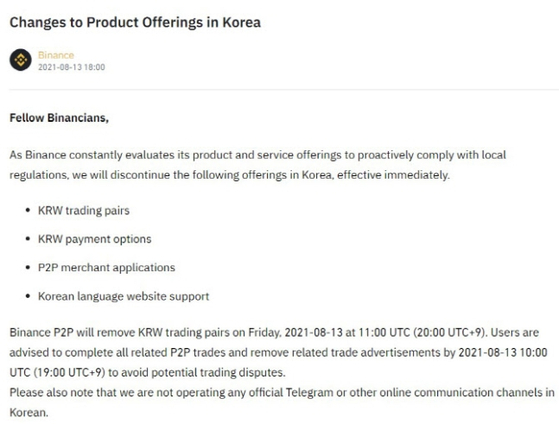Click the date text '2021-08-13 10:00' in paragraph

pyautogui.click(x=503, y=352)
